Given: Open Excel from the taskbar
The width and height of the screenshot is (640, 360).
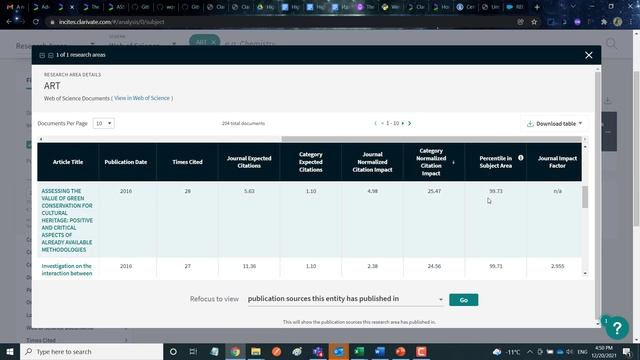Looking at the screenshot, I should [359, 351].
